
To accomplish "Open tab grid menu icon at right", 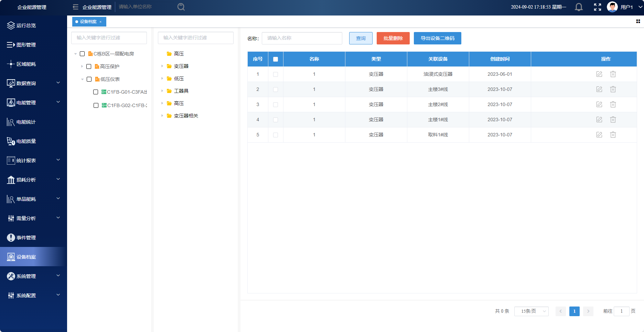I will coord(638,21).
